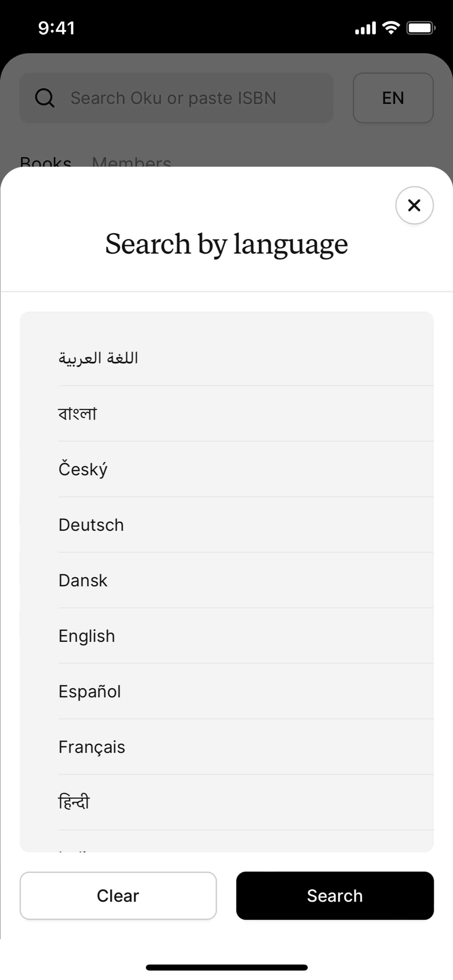Screen dimensions: 453x980
Task: Tap the magnifying glass search icon
Action: click(x=45, y=98)
